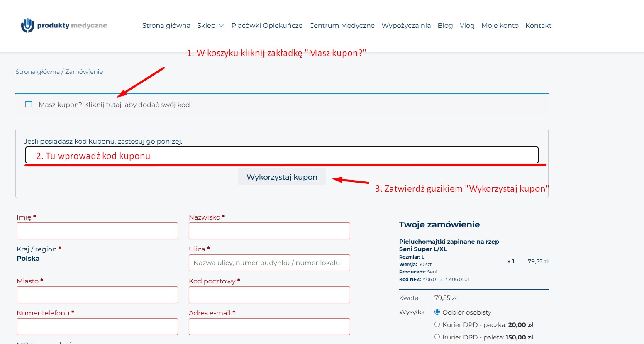Click the Ulica street address field
Image resolution: width=644 pixels, height=344 pixels.
tap(269, 263)
